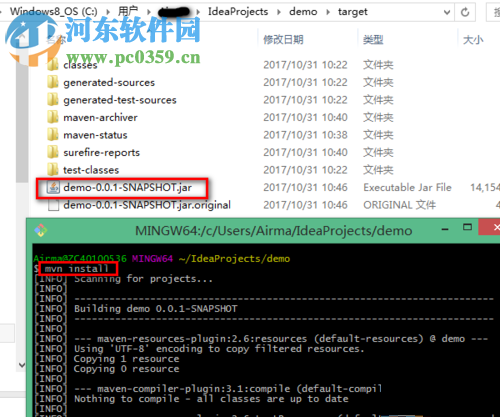Click the Executable Jar File type cell
Screen dimensions: 500x417
pyautogui.click(x=407, y=187)
